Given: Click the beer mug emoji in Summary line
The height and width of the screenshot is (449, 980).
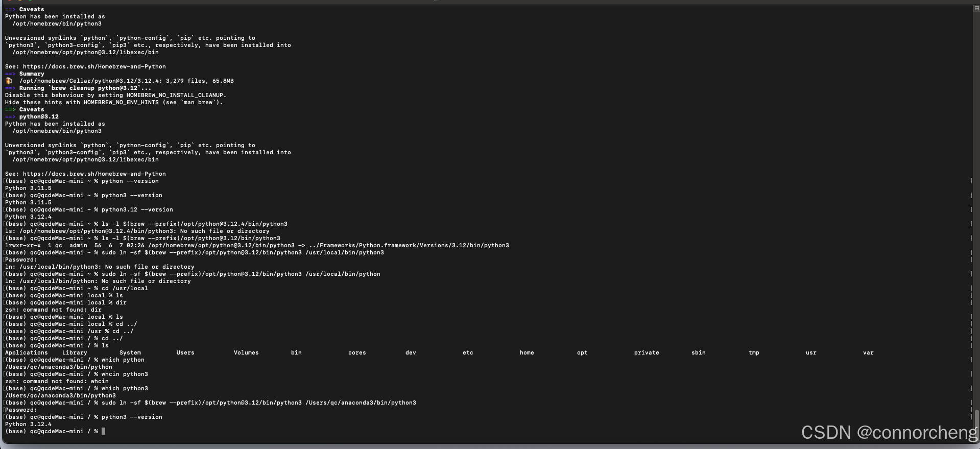Looking at the screenshot, I should 9,81.
